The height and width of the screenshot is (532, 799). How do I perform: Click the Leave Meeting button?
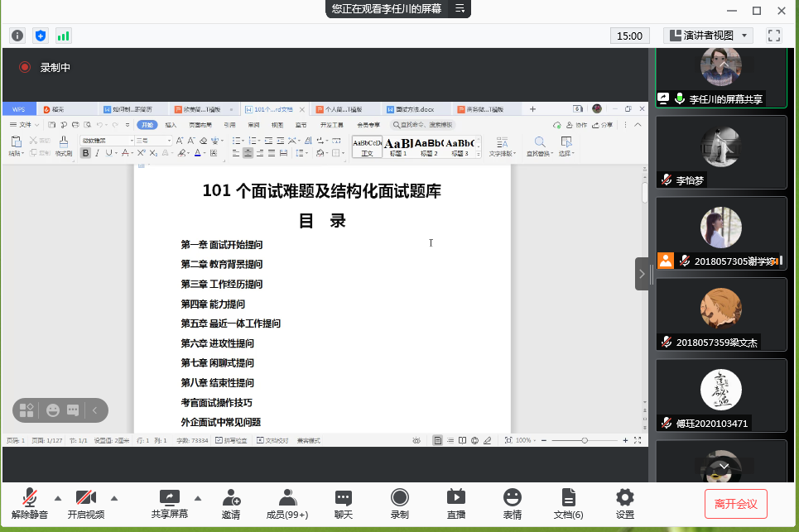(x=736, y=503)
